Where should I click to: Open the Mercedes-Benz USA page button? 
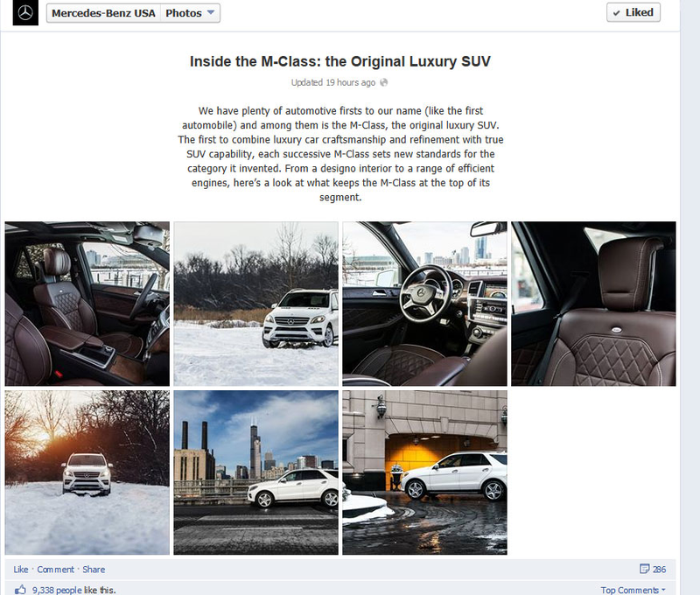(103, 13)
